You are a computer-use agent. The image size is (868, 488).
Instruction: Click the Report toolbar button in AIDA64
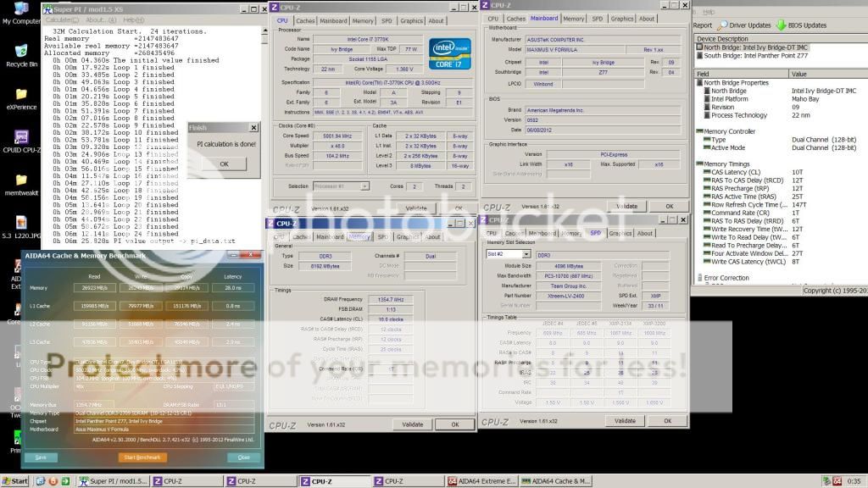pos(703,25)
